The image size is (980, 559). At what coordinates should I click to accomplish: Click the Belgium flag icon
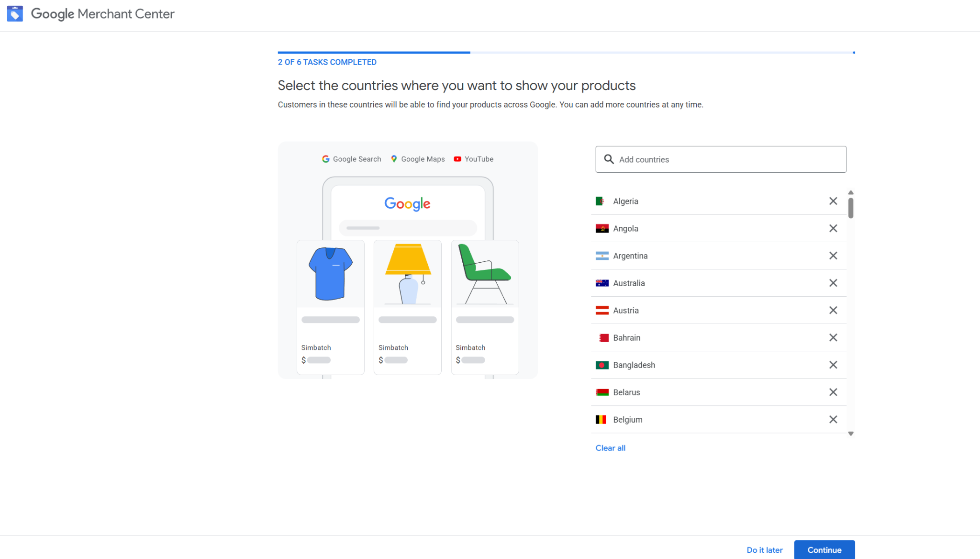(x=601, y=419)
